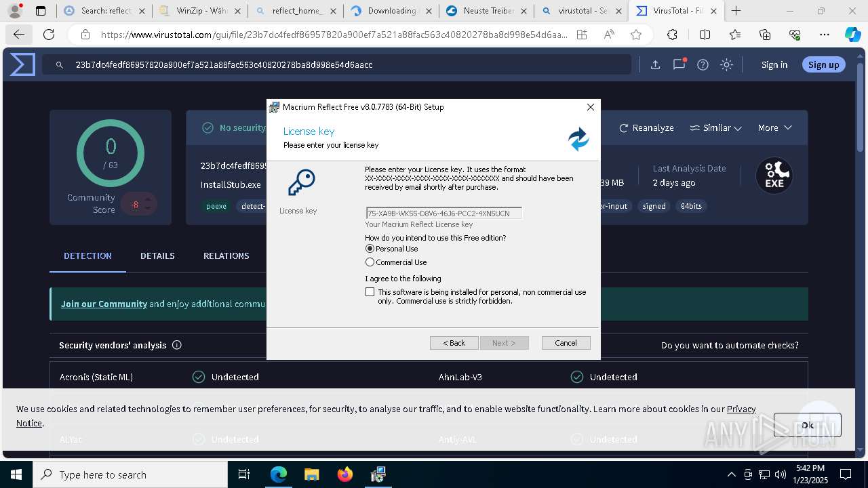The height and width of the screenshot is (488, 868).
Task: Expand the Similar dropdown
Action: (716, 127)
